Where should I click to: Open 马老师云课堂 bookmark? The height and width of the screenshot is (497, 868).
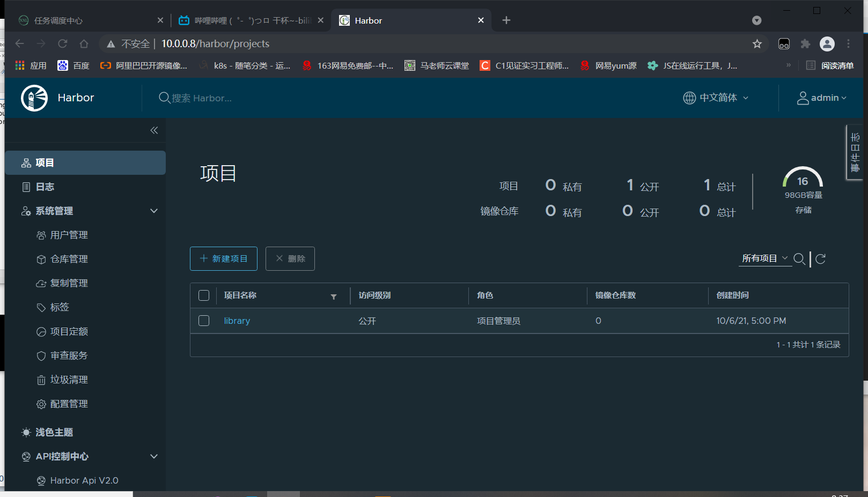[x=437, y=65]
